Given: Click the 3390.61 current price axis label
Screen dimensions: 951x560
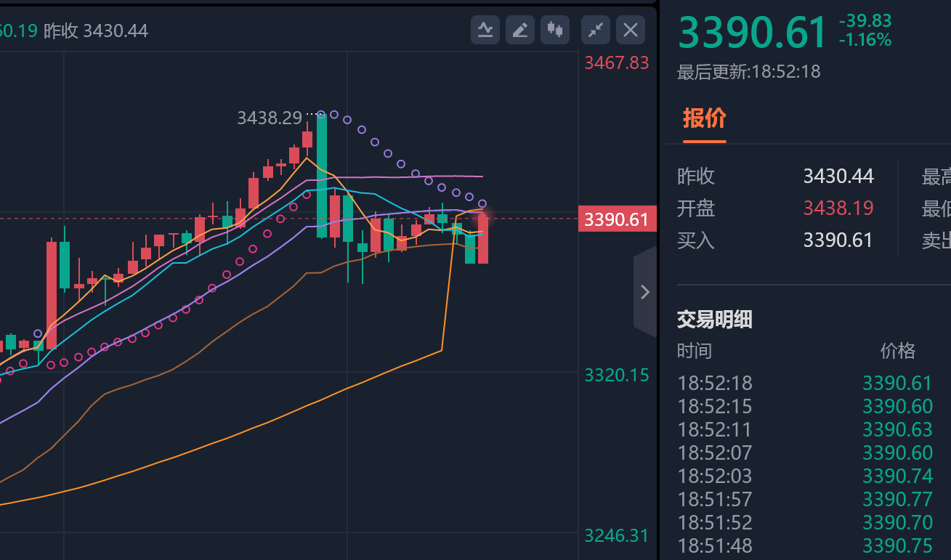Looking at the screenshot, I should coord(617,219).
